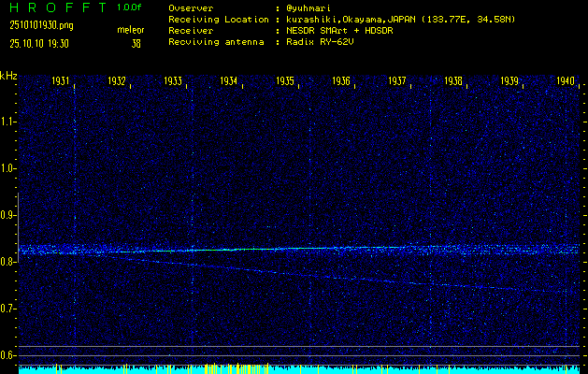Select the 1935 time marker
The image size is (588, 374).
pyautogui.click(x=286, y=82)
